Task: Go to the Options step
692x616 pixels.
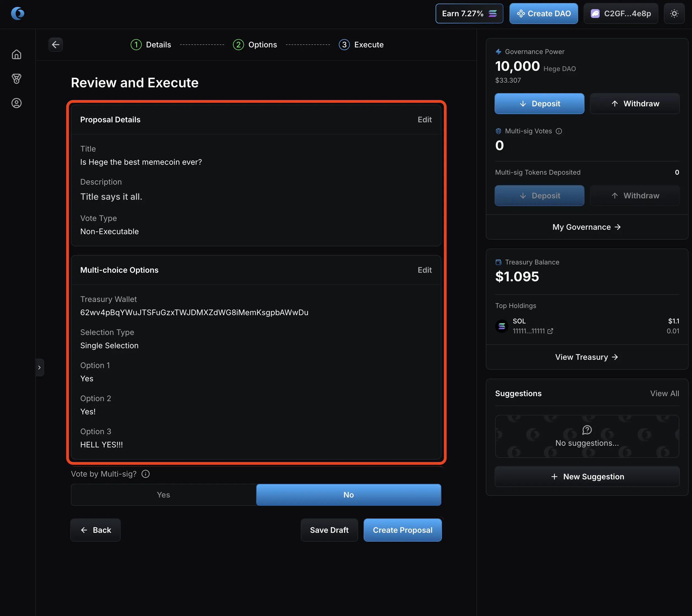Action: pyautogui.click(x=255, y=45)
